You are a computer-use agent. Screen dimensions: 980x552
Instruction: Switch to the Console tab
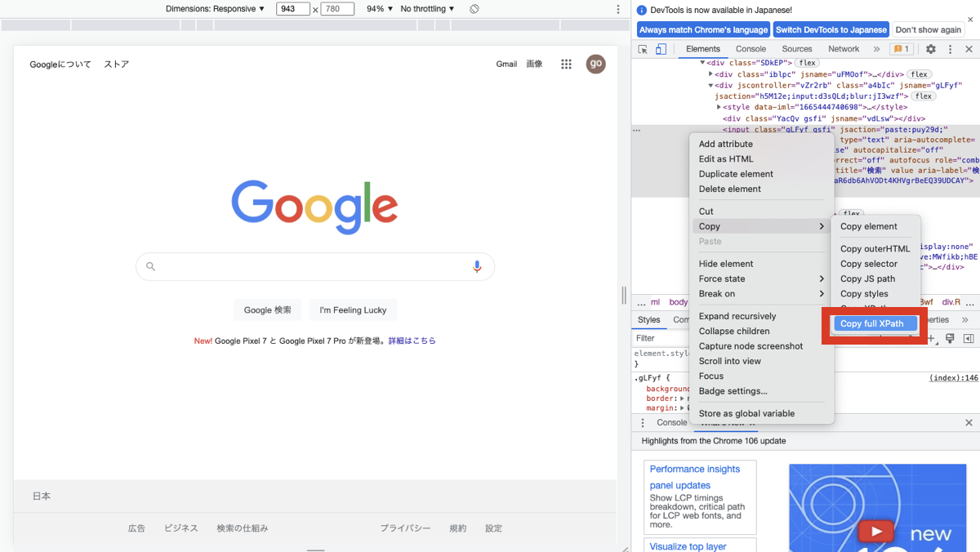pyautogui.click(x=751, y=48)
